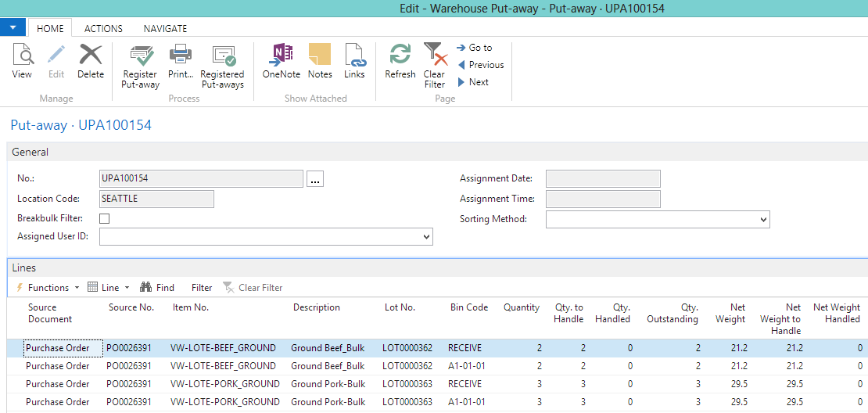868x413 pixels.
Task: Expand the Assigned User ID dropdown
Action: click(x=426, y=236)
